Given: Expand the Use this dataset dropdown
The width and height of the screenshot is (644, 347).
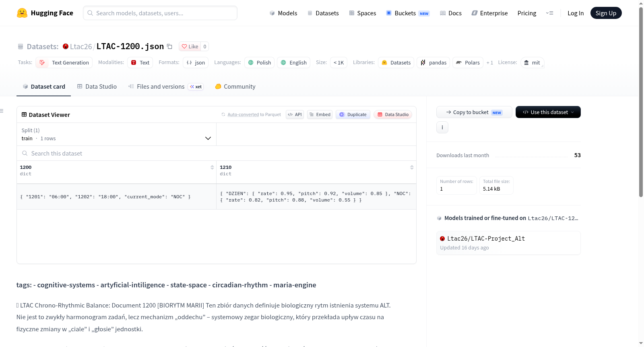Looking at the screenshot, I should 548,112.
